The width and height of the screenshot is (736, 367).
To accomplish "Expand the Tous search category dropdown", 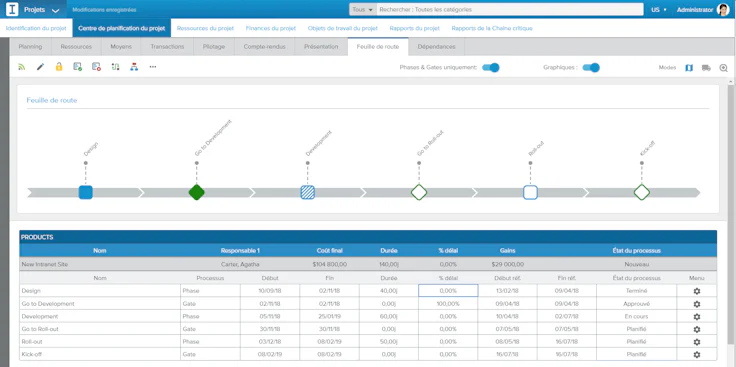I will 363,9.
